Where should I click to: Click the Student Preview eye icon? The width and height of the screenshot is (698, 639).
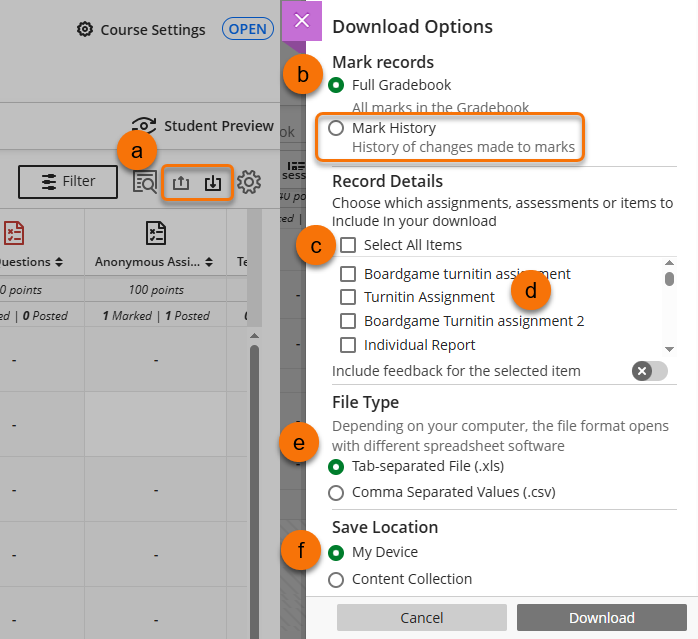coord(144,126)
